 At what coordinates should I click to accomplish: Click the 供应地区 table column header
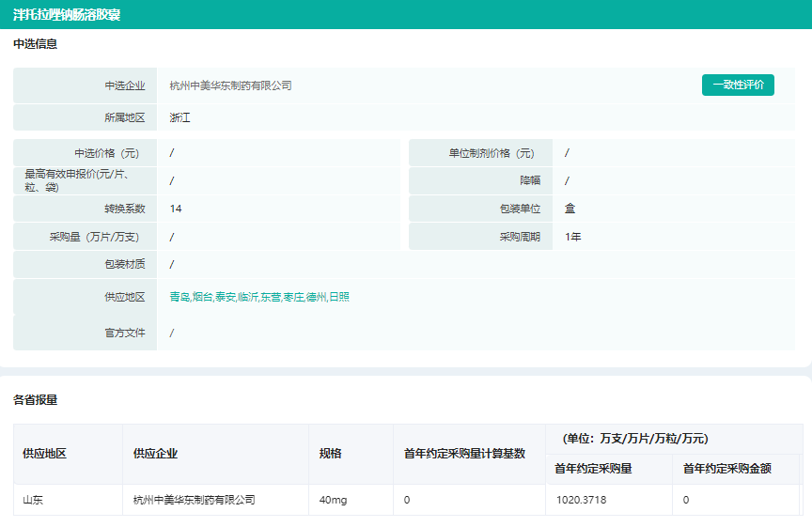44,454
